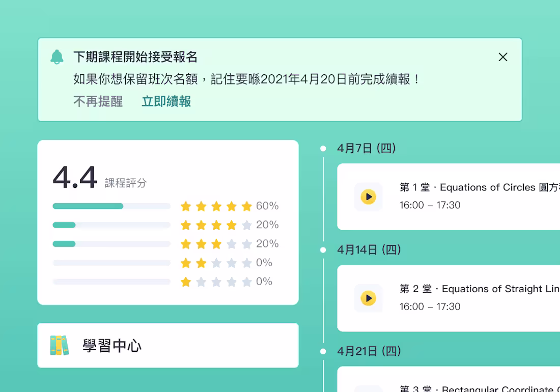Click the 60% five-star progress bar

(111, 206)
